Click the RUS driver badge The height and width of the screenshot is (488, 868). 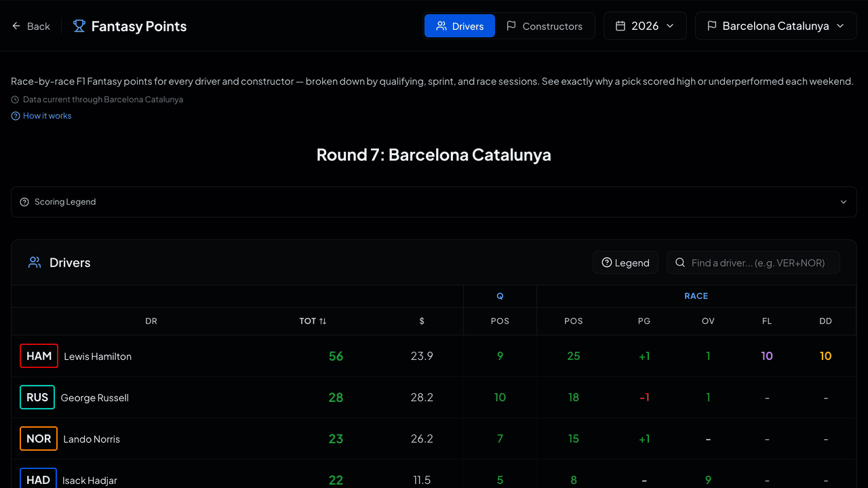37,397
